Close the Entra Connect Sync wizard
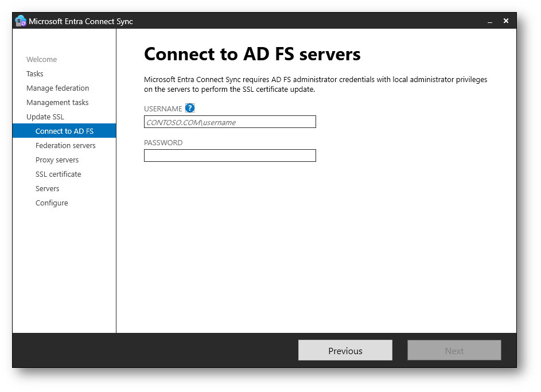The image size is (541, 392). point(506,21)
